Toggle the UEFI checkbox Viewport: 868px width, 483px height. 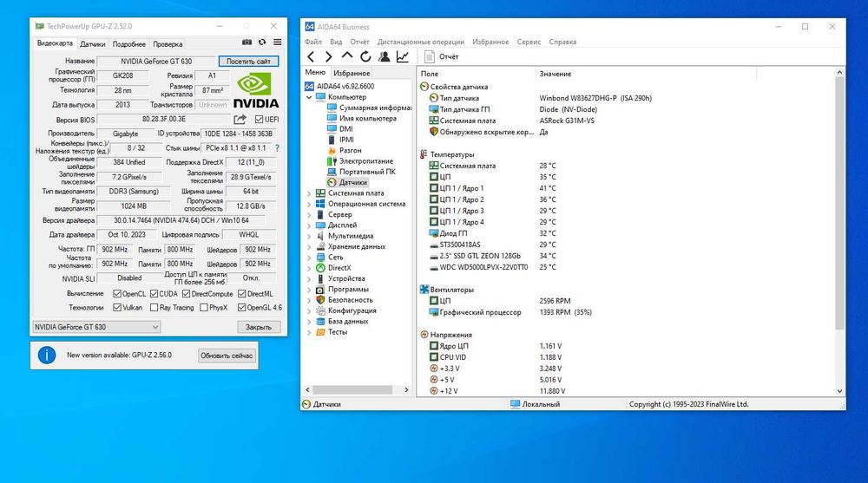pyautogui.click(x=259, y=120)
